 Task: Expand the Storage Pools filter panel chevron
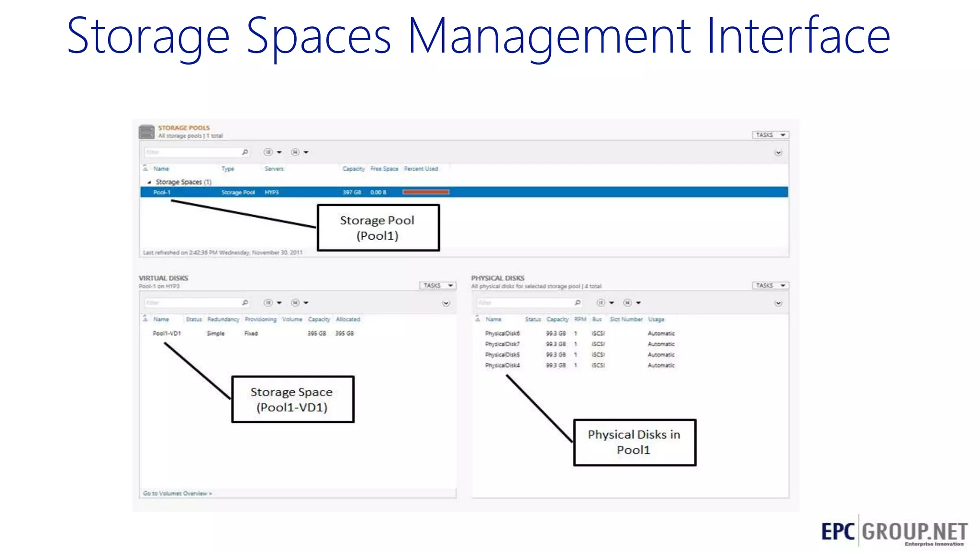[x=779, y=153]
